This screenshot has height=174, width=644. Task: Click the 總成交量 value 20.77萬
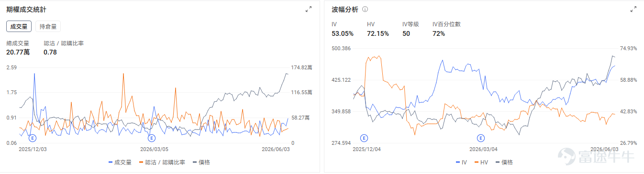tap(18, 52)
